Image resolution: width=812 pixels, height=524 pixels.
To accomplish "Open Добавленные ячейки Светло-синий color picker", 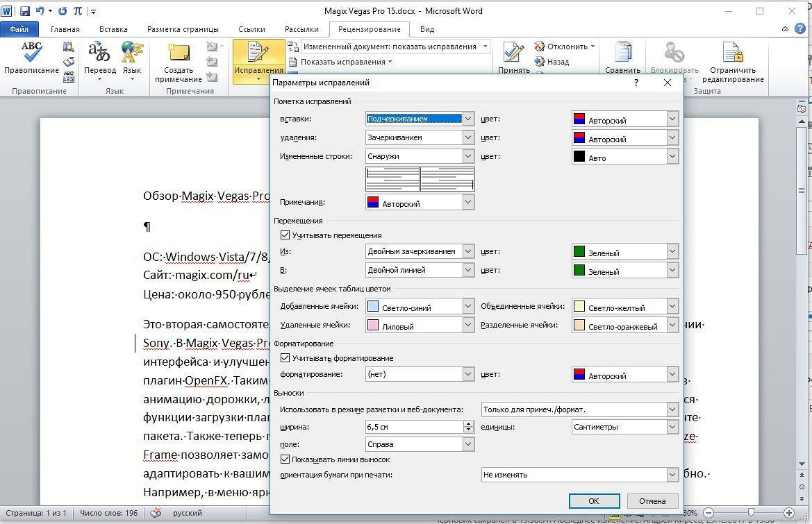I will click(420, 306).
